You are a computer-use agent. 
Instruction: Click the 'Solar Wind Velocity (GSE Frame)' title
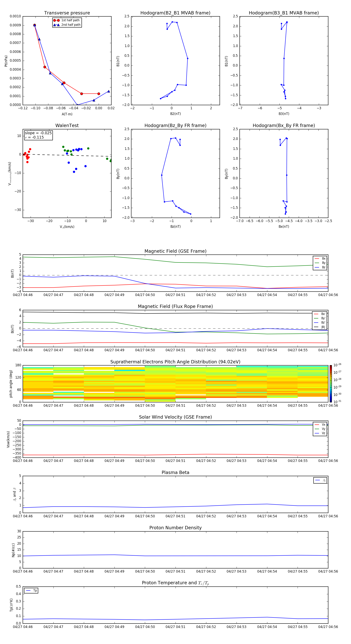[175, 417]
